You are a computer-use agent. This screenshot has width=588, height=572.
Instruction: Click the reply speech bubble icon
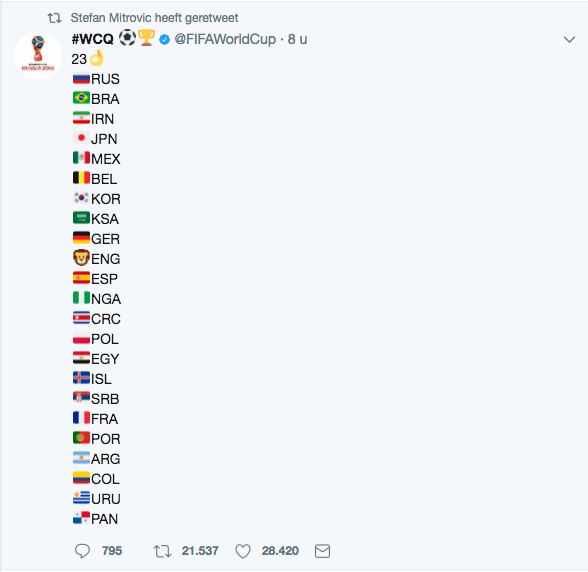pyautogui.click(x=82, y=551)
